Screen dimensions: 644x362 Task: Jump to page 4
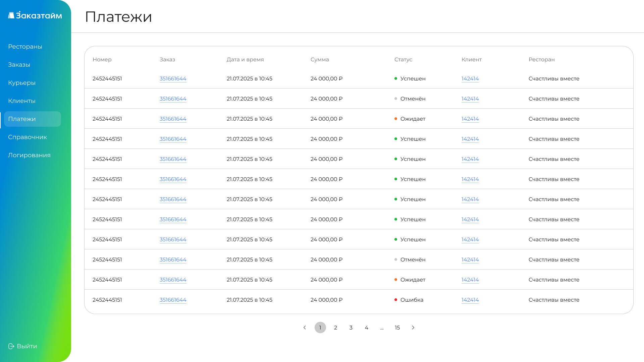pyautogui.click(x=366, y=327)
